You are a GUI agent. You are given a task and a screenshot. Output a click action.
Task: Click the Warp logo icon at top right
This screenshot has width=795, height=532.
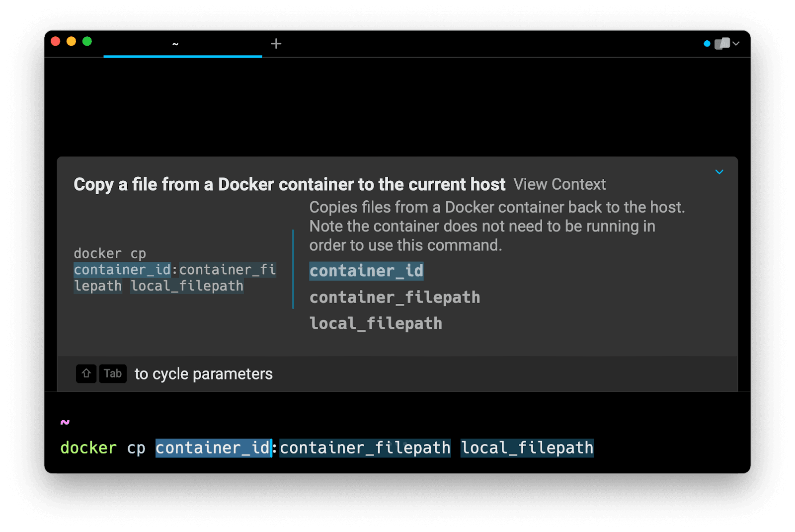coord(722,44)
